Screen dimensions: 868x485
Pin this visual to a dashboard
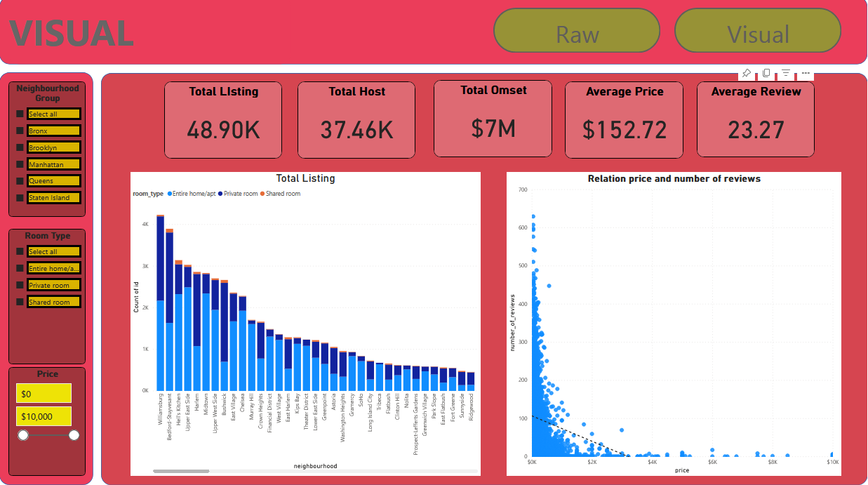pyautogui.click(x=747, y=73)
